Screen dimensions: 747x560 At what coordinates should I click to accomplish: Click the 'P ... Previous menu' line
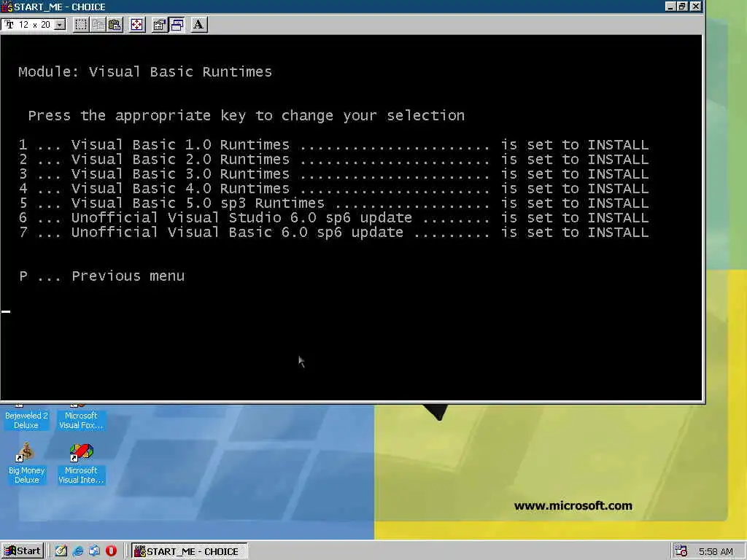102,276
